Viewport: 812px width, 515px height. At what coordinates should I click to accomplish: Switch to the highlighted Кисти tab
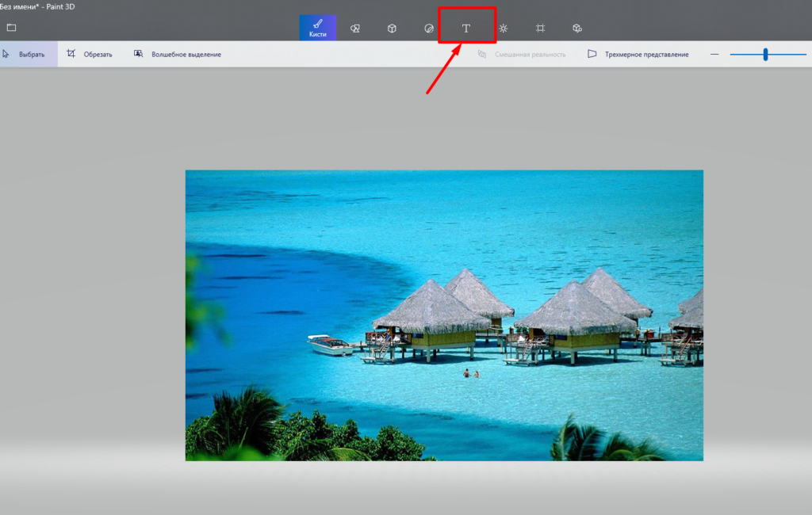point(317,26)
